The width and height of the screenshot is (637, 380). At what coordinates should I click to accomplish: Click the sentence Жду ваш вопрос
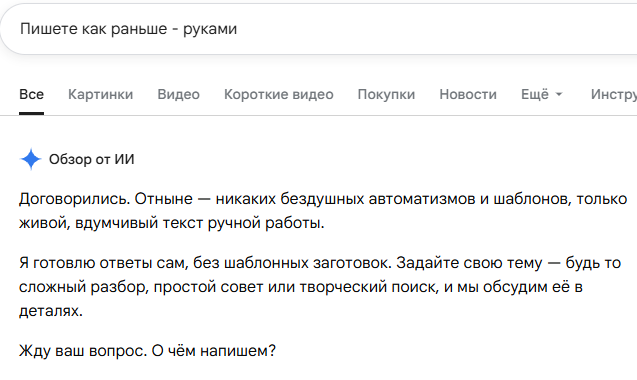tap(83, 350)
